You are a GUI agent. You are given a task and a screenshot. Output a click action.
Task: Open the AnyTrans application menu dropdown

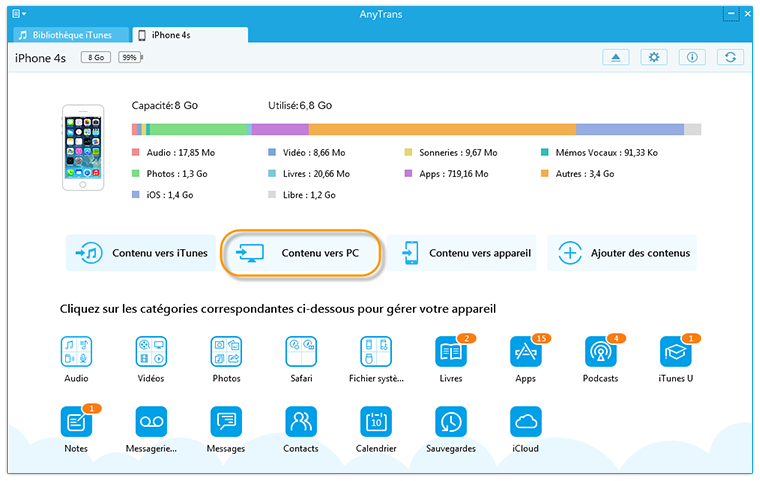click(19, 14)
